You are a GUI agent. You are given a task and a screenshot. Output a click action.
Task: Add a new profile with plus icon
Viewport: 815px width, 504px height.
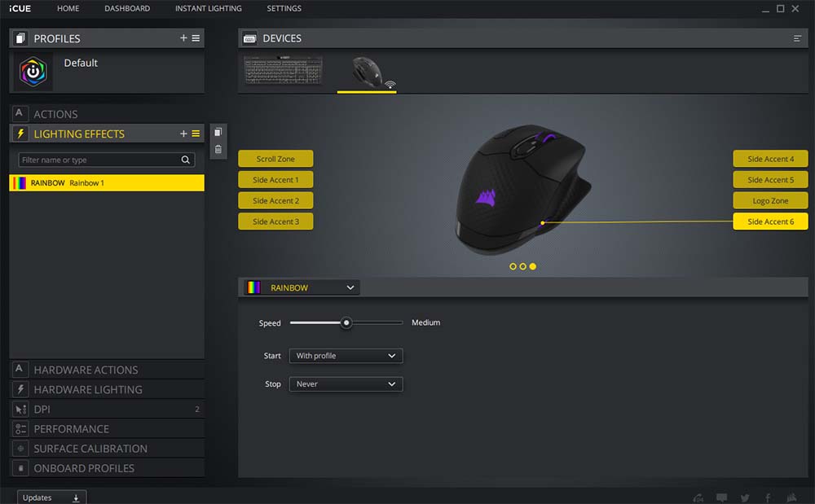[x=183, y=38]
